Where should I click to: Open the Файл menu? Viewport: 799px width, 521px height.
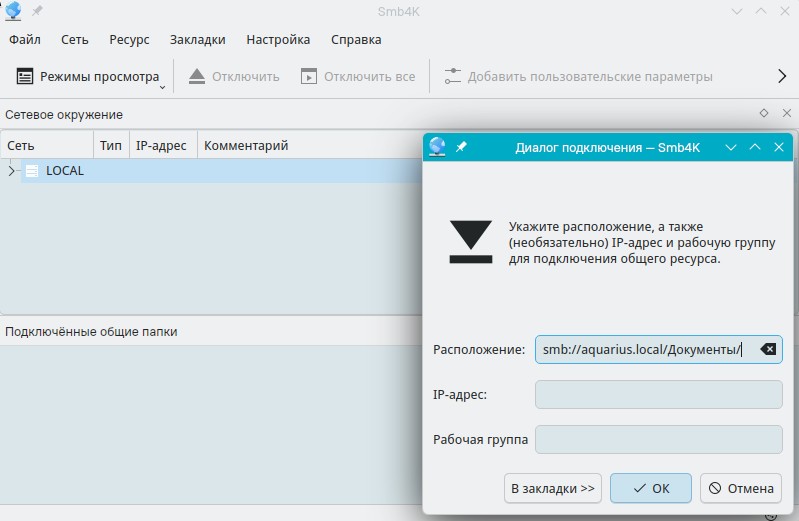(24, 40)
